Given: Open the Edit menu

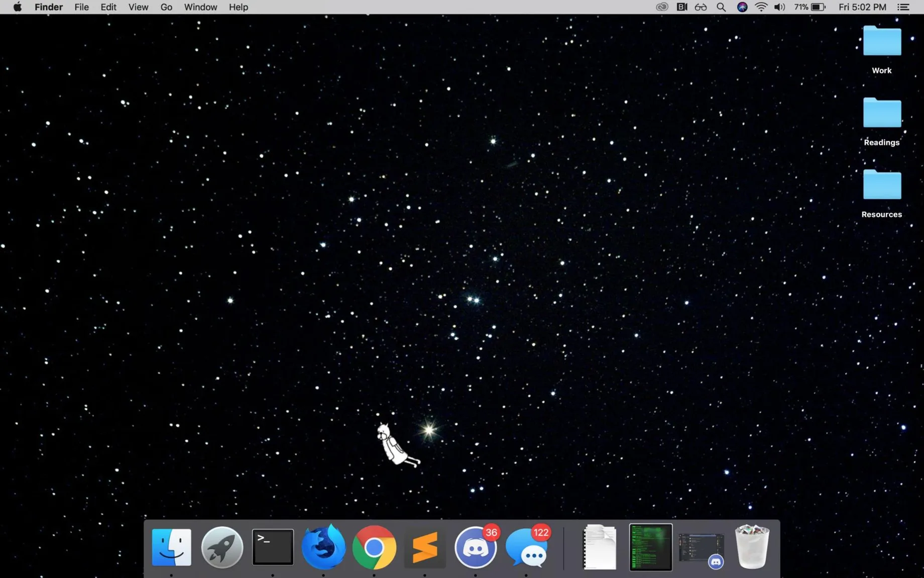Looking at the screenshot, I should click(108, 7).
